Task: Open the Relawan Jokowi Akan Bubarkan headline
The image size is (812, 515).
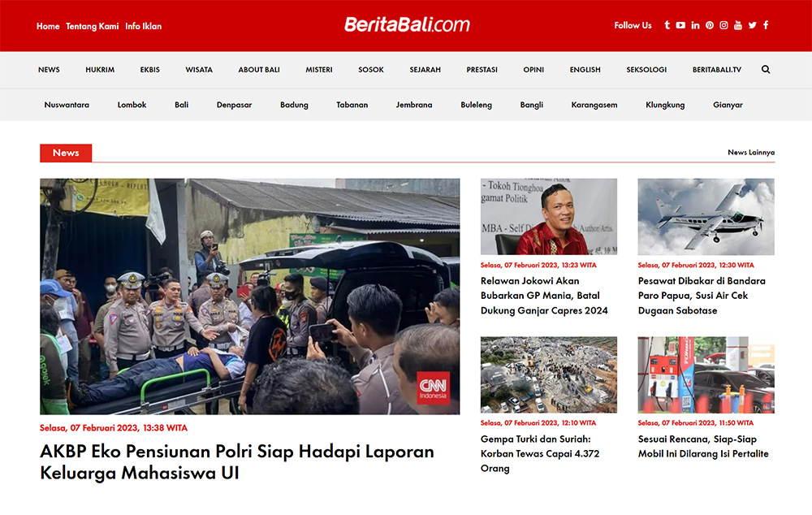Action: pyautogui.click(x=544, y=296)
